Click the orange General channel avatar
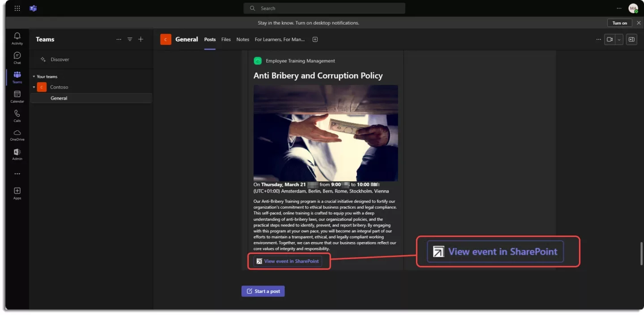 click(x=165, y=39)
